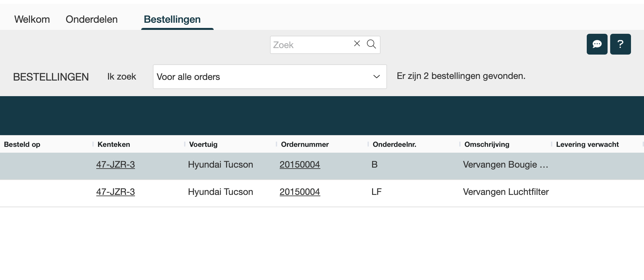Viewport: 644px width, 280px height.
Task: Open the Onderdelen tab
Action: pyautogui.click(x=92, y=19)
